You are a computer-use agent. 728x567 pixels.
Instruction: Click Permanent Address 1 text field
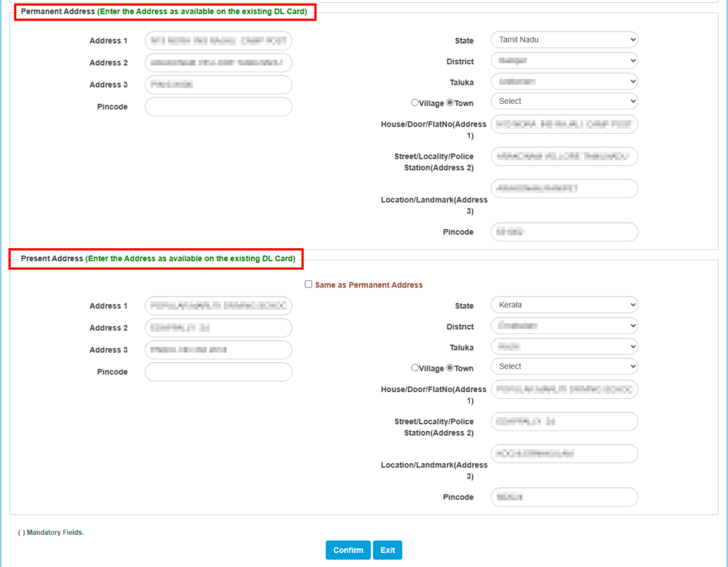coord(218,41)
